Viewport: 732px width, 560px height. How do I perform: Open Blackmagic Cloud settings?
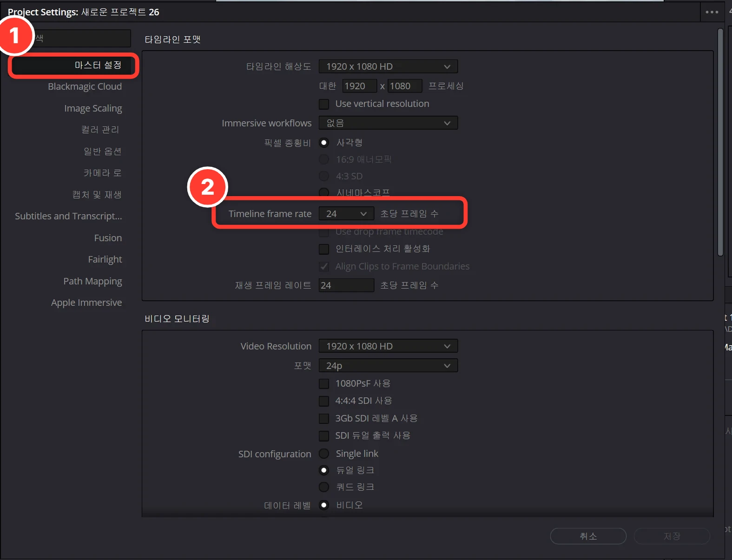click(85, 86)
